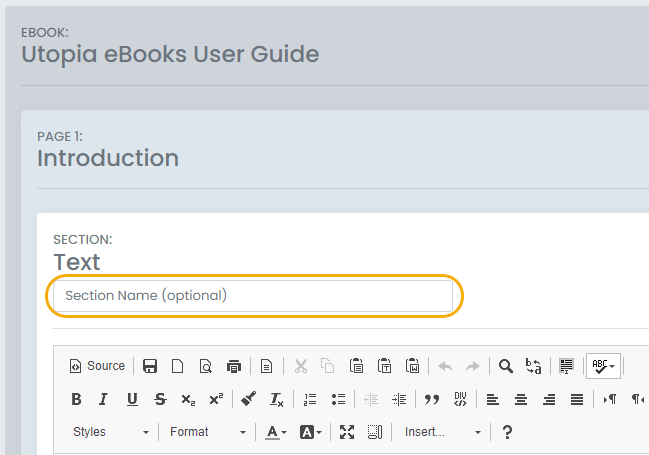Image resolution: width=649 pixels, height=455 pixels.
Task: Click the editor help question mark
Action: tap(507, 432)
